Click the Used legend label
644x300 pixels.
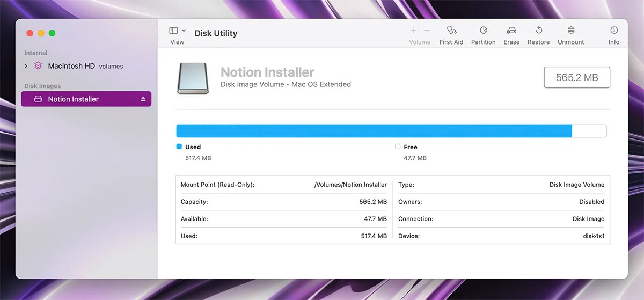[193, 147]
